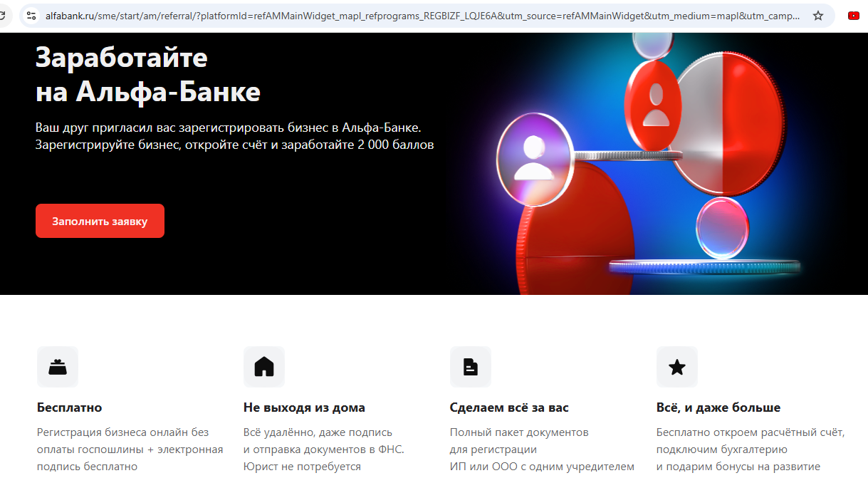This screenshot has width=868, height=478.
Task: Click the icon above Бесплатно
Action: click(58, 367)
